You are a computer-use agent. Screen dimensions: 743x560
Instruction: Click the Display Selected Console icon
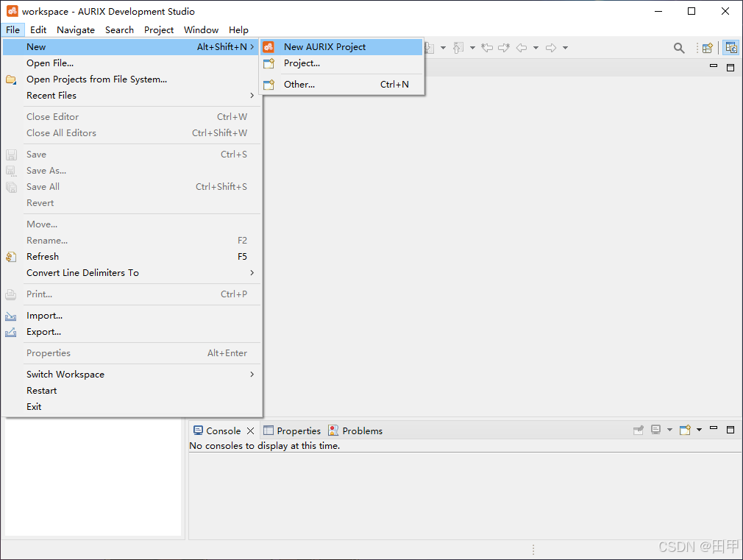[x=655, y=430]
